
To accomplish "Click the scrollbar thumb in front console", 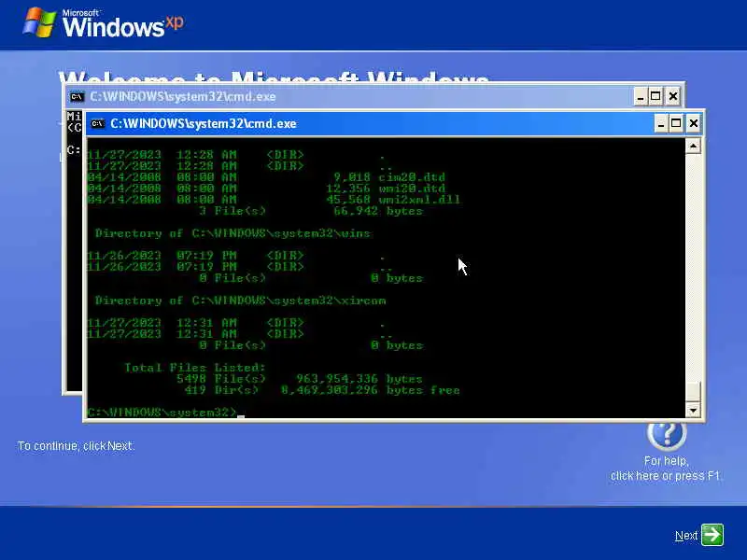I will [x=693, y=391].
